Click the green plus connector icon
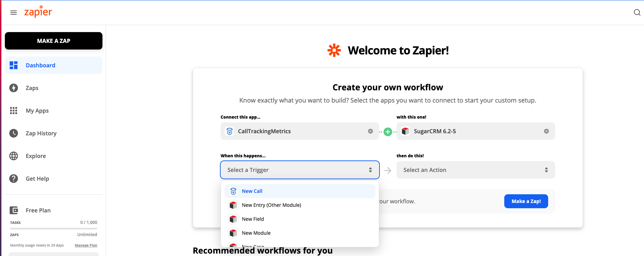Screen dimensions: 644x256 (x=388, y=132)
